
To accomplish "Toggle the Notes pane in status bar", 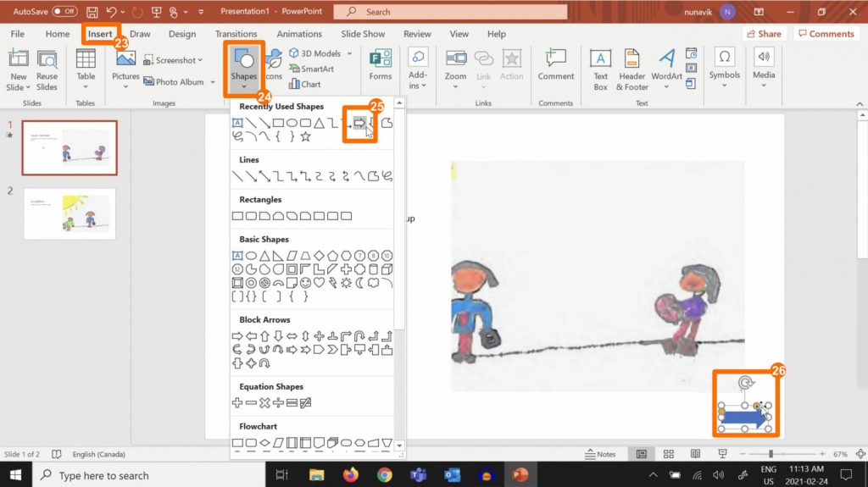I will [600, 454].
